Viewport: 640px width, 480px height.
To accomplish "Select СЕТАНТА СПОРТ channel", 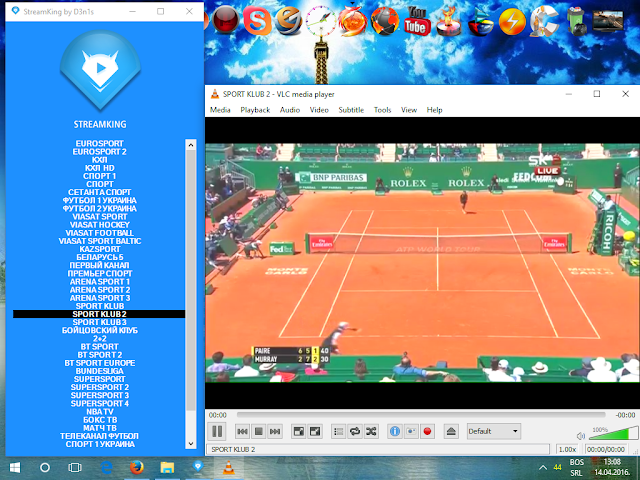I will point(99,192).
